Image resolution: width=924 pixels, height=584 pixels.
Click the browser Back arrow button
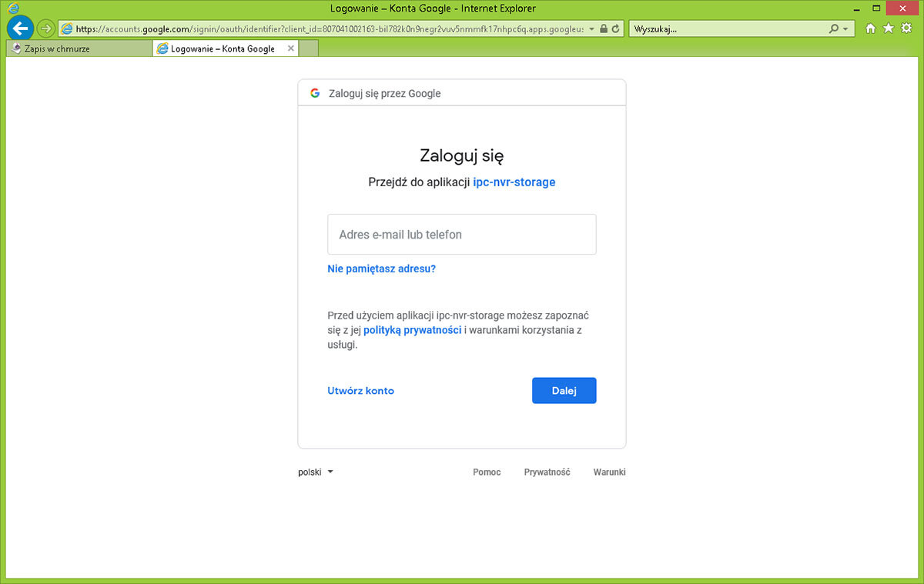21,28
